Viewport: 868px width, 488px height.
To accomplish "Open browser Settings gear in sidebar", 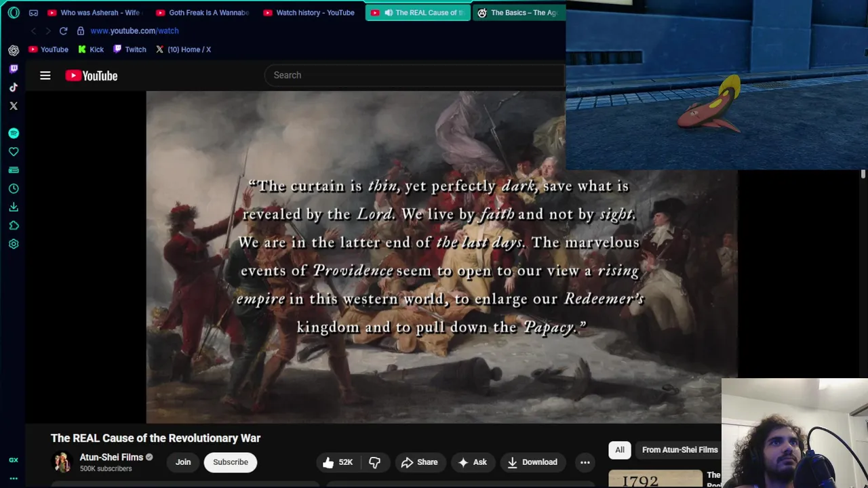I will coord(14,244).
